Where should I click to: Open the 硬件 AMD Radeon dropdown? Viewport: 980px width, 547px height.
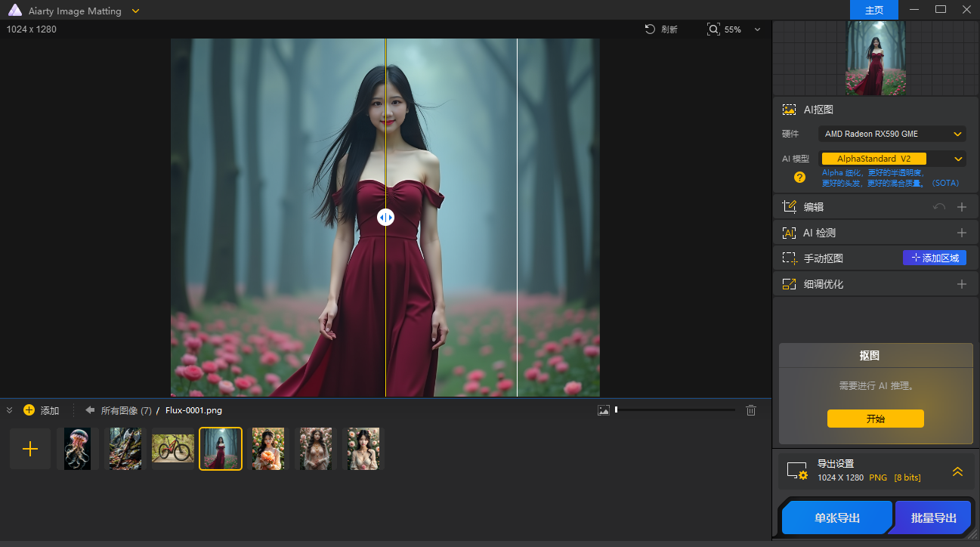pyautogui.click(x=892, y=134)
